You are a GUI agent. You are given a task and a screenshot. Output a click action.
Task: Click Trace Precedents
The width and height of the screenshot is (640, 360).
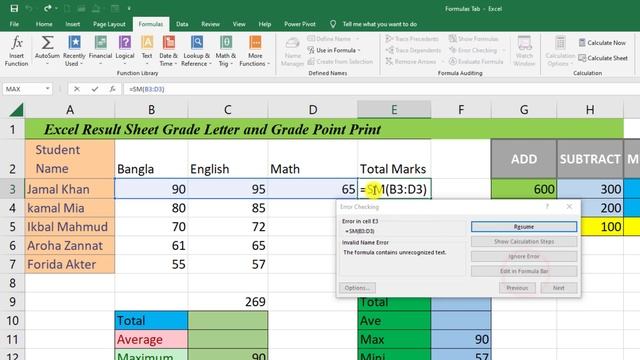pos(412,39)
